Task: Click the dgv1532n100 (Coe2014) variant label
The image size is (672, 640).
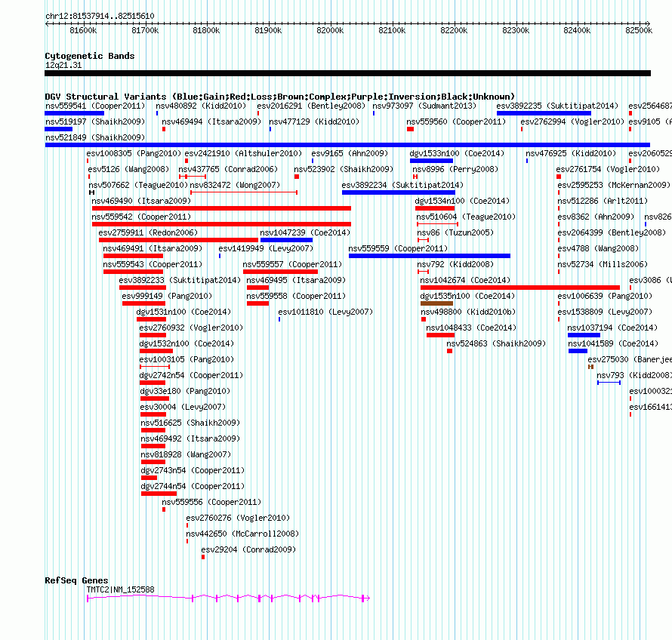Action: click(186, 343)
